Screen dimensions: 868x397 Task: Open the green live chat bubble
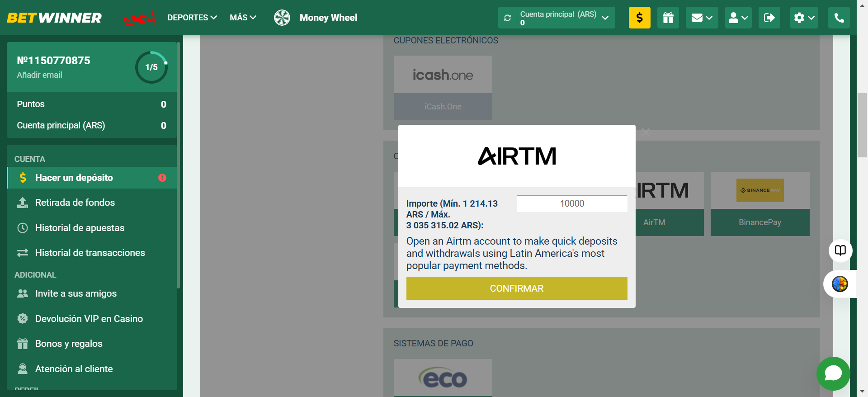coord(833,373)
